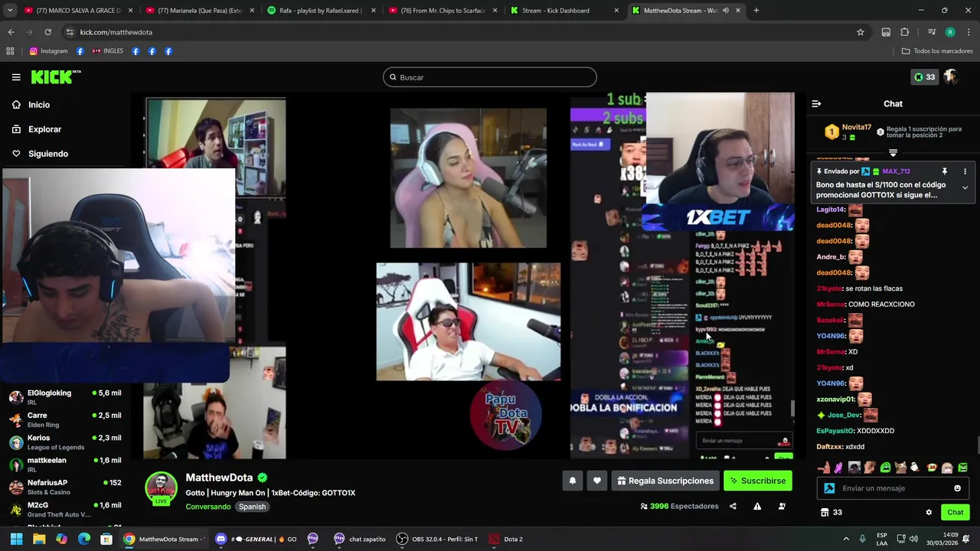Open Chrome three-dot menu
Image resolution: width=980 pixels, height=551 pixels.
[969, 32]
